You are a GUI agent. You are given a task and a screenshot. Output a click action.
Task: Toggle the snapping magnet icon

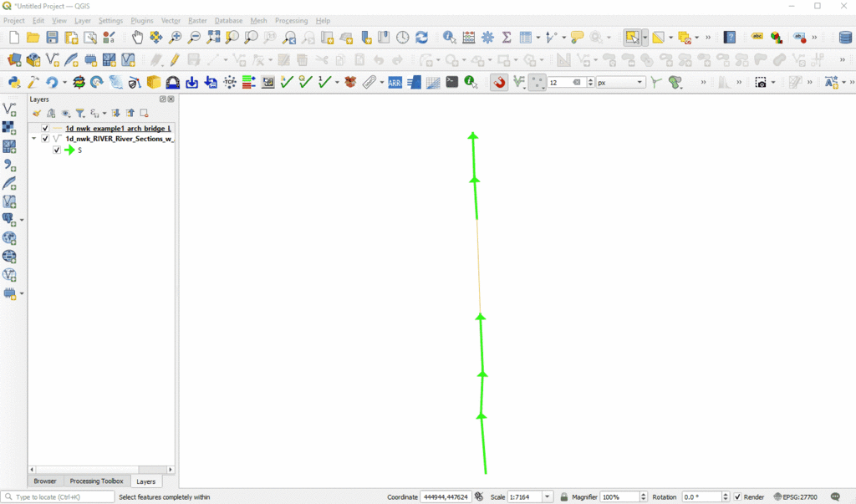pos(499,82)
